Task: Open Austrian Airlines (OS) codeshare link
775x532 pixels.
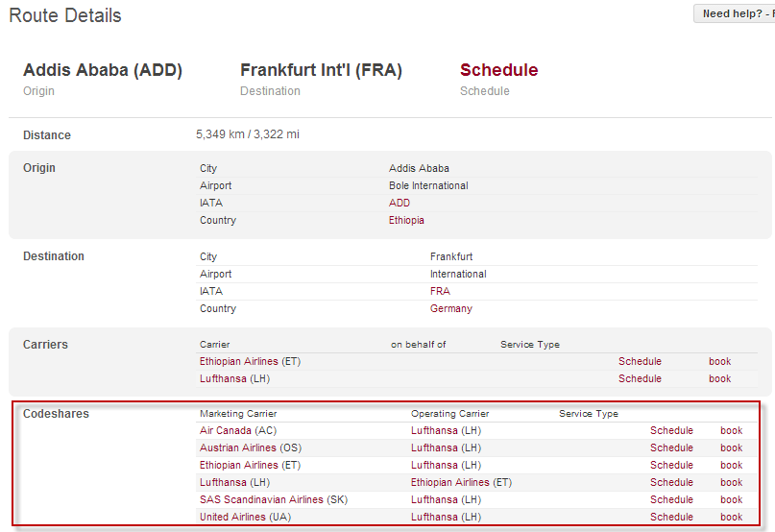Action: point(250,447)
